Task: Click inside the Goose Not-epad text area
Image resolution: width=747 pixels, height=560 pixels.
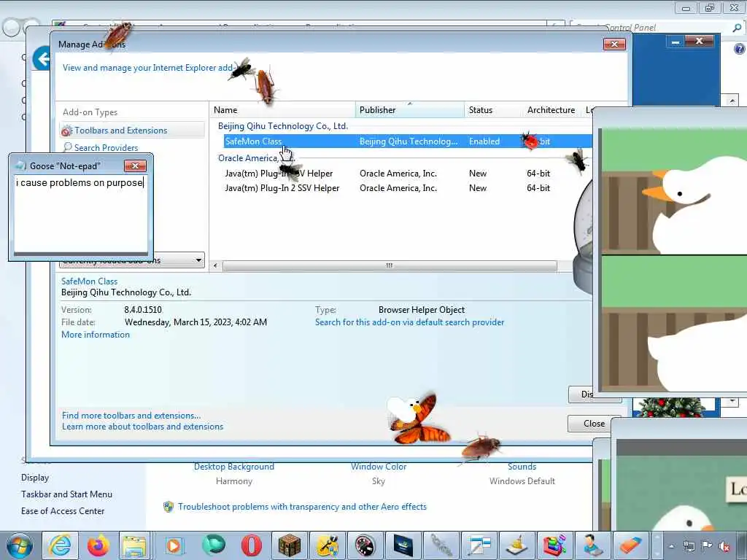Action: 80,214
